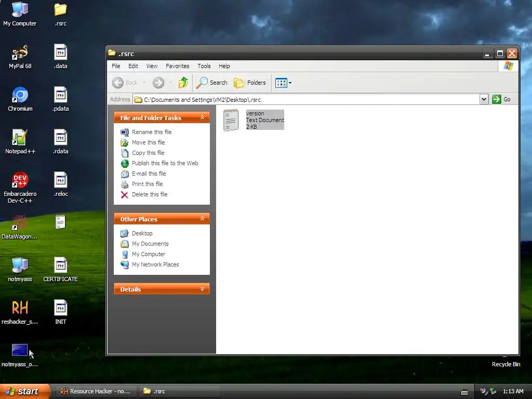Open the Views dropdown button
The height and width of the screenshot is (399, 532).
[283, 83]
